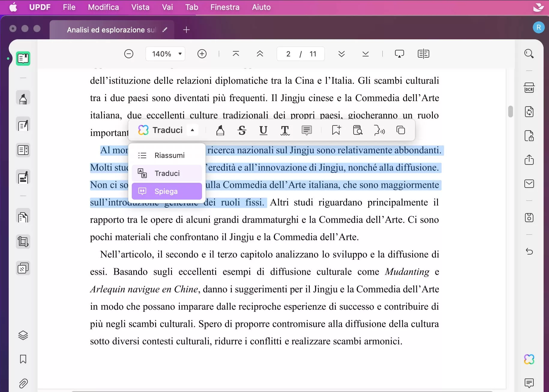
Task: Click the vertical scrollbar thumb
Action: click(x=510, y=111)
